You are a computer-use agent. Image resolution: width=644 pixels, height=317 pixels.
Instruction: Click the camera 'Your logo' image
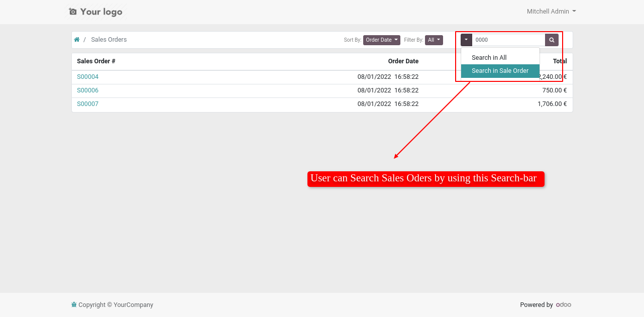point(95,12)
